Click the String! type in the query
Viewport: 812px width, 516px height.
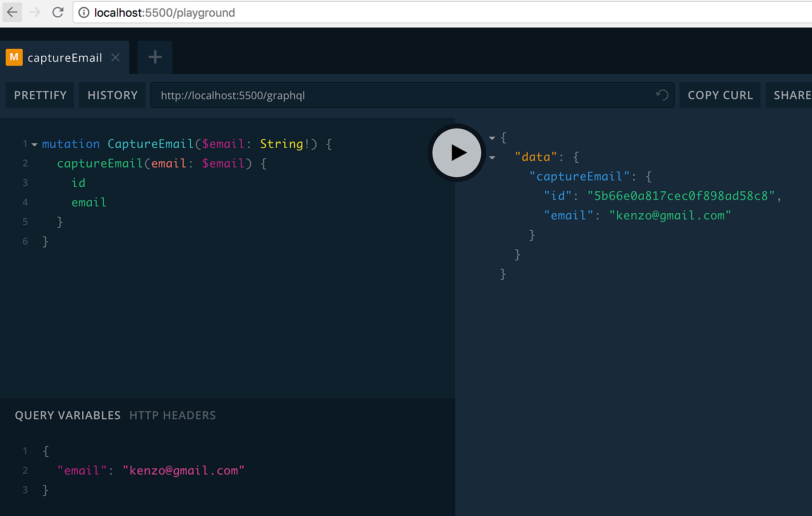click(285, 144)
